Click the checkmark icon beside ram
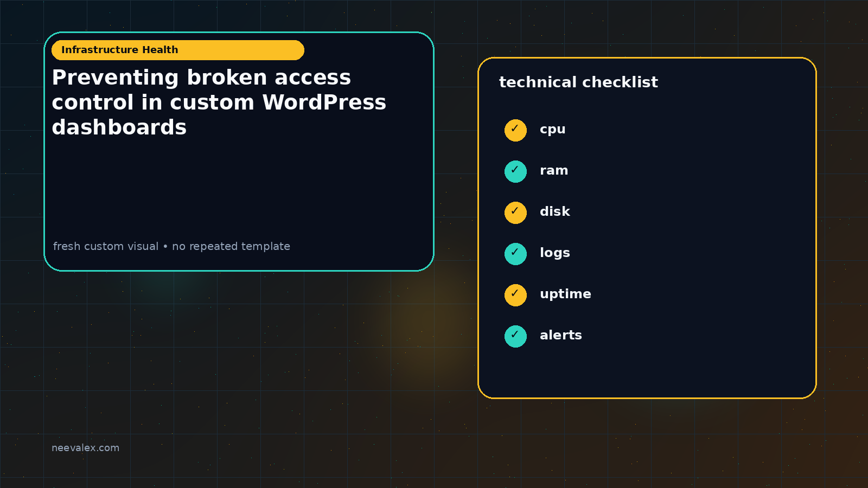 (x=515, y=172)
